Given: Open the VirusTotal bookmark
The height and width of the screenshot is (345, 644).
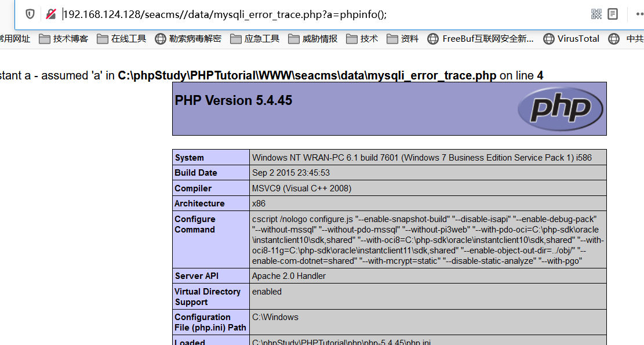Looking at the screenshot, I should [571, 39].
